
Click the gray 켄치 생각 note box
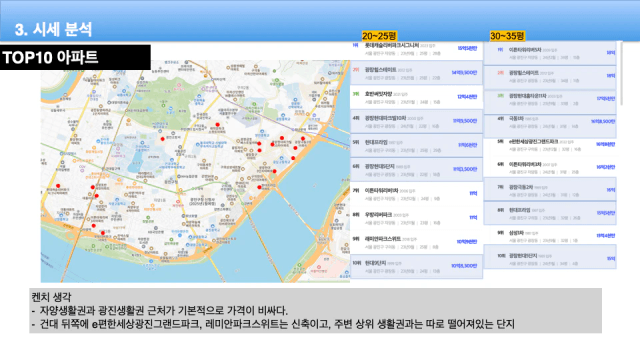(316, 311)
